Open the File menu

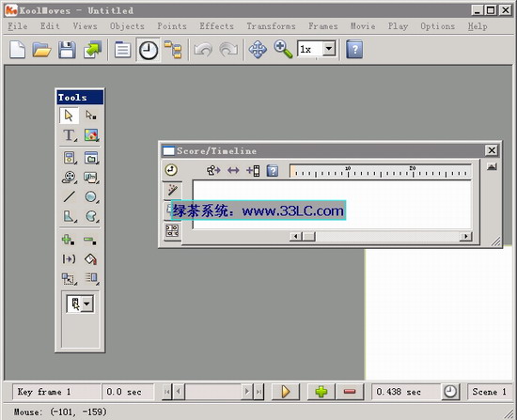(18, 26)
